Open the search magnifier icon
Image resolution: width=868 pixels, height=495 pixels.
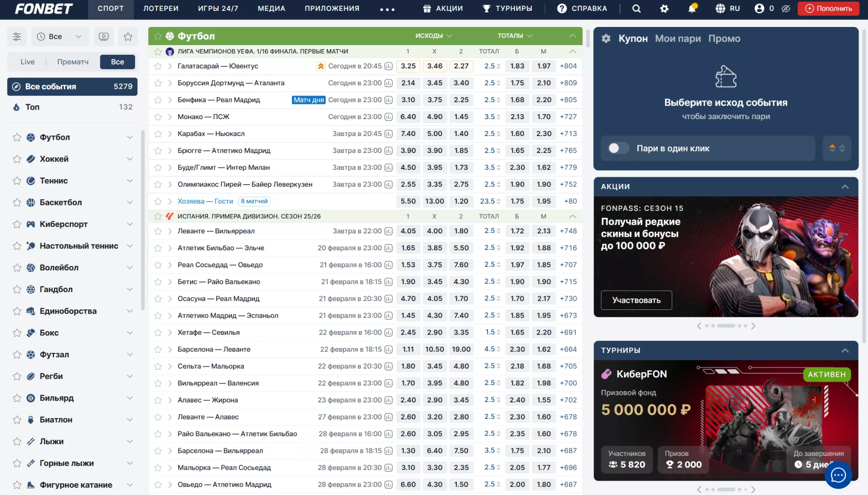(636, 9)
